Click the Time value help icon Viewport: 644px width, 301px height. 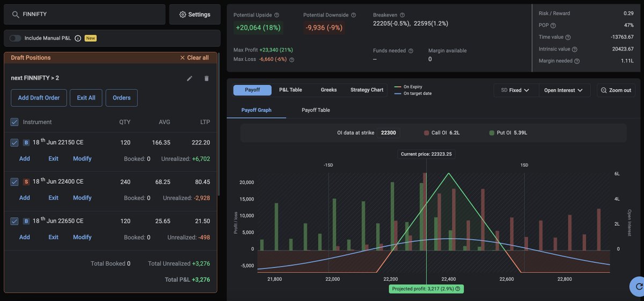[568, 37]
